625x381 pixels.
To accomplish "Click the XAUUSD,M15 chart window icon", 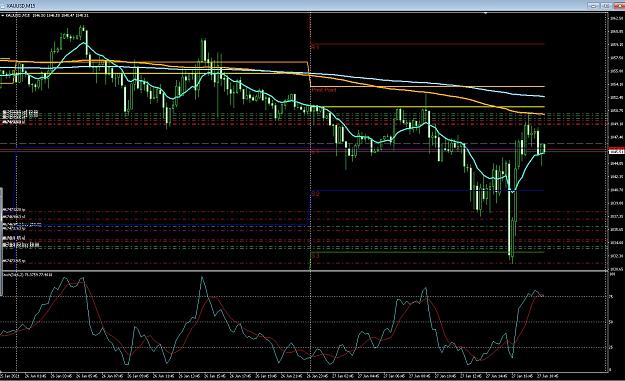I will pos(3,6).
